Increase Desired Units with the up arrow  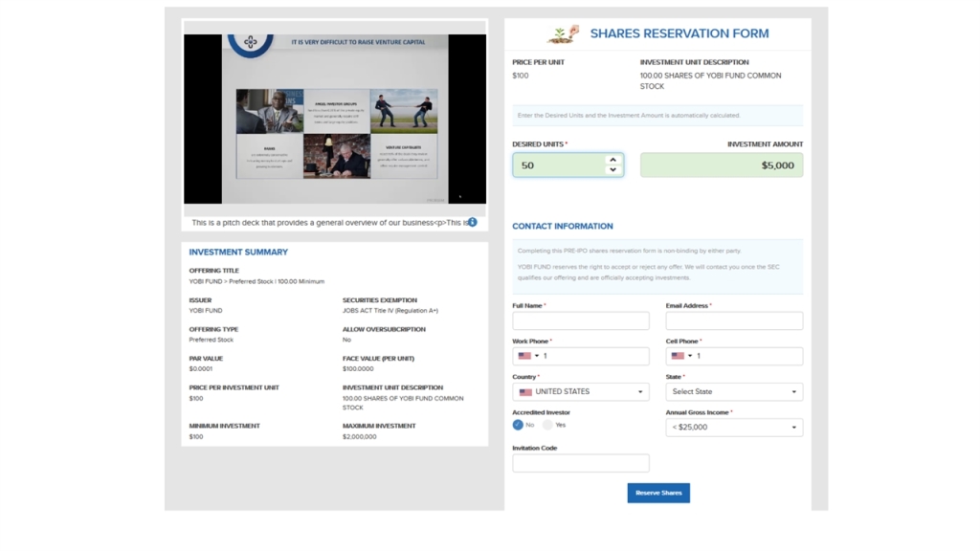612,160
